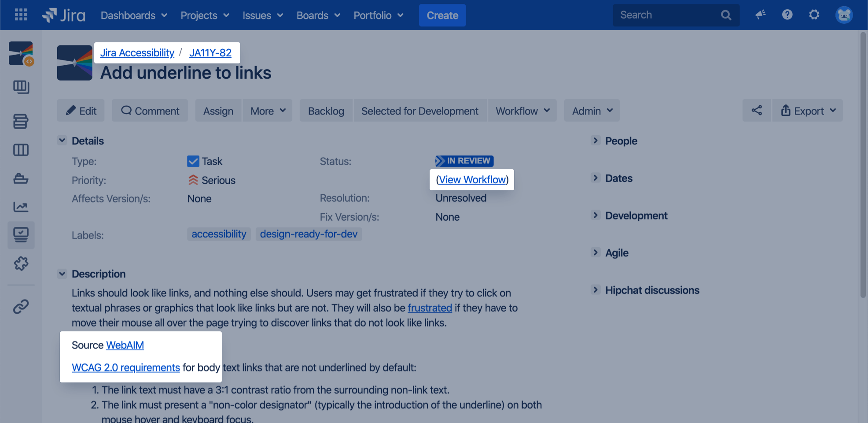The width and height of the screenshot is (868, 423).
Task: Click the search magnifier icon
Action: [x=726, y=15]
